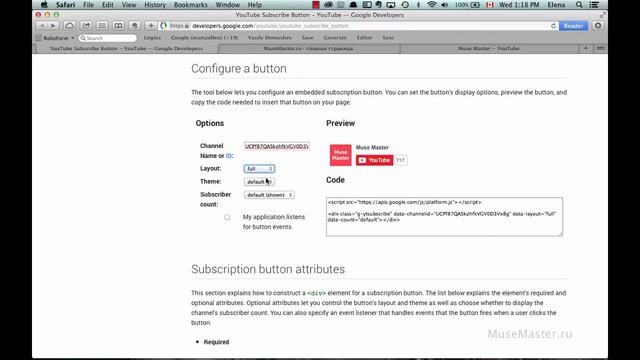Click the red YouTube subscribe button
Image resolution: width=640 pixels, height=360 pixels.
374,160
